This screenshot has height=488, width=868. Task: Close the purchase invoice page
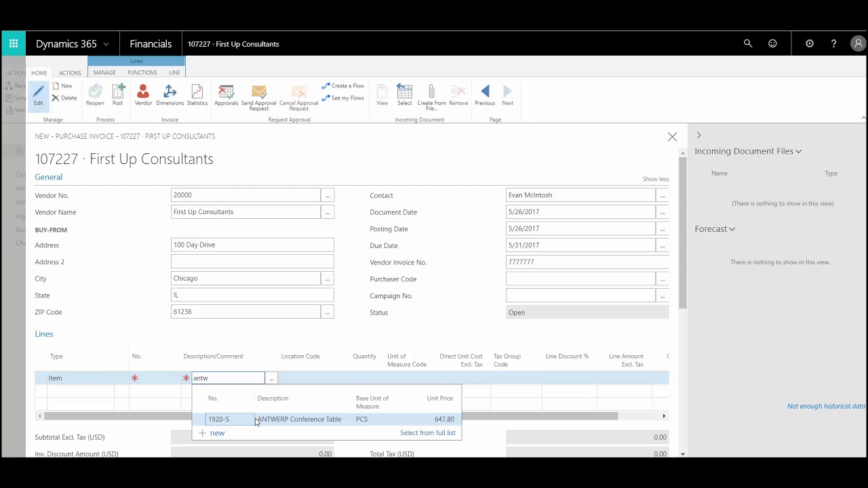(x=672, y=137)
